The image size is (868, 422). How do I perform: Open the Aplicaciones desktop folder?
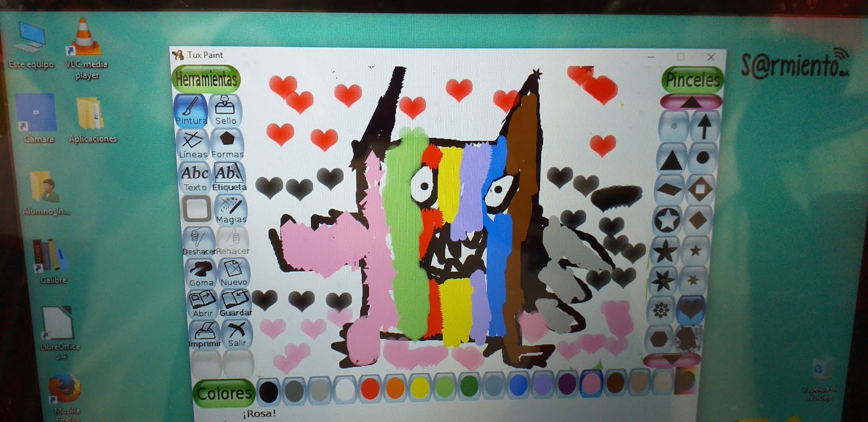[x=92, y=119]
